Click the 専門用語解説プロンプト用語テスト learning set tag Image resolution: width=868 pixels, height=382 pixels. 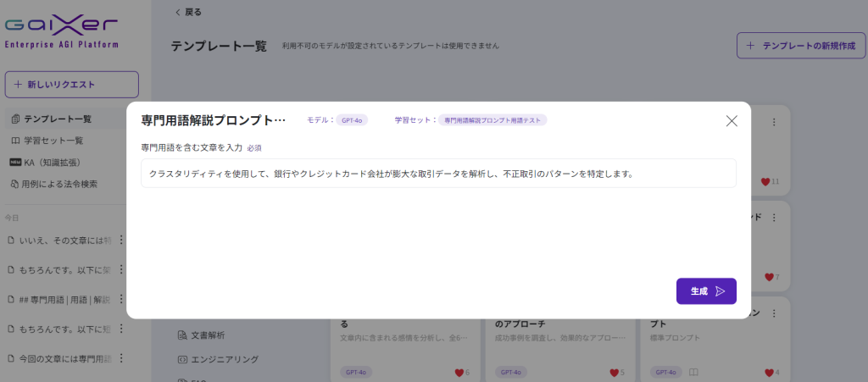[x=492, y=120]
